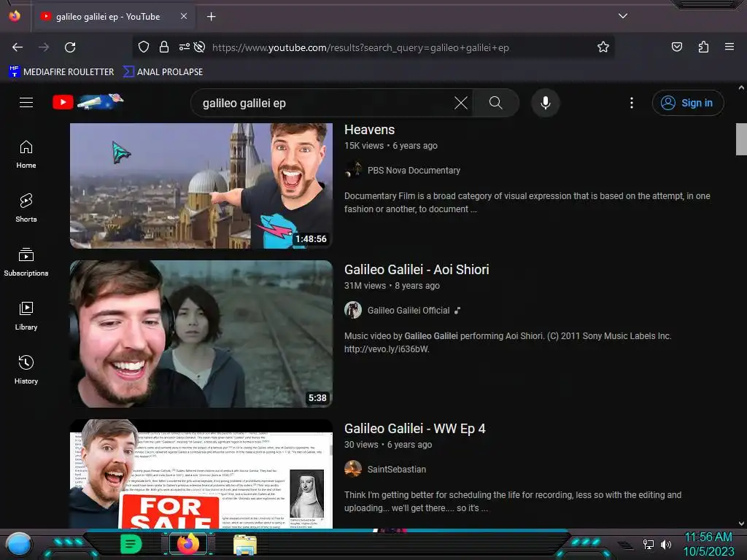Image resolution: width=747 pixels, height=560 pixels.
Task: Close the galileo galilei ep tab
Action: [183, 16]
